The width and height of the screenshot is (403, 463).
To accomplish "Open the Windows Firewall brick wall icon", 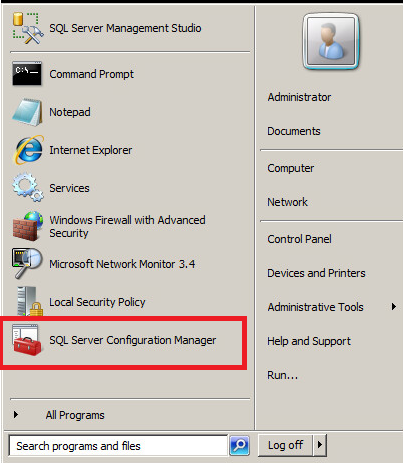I will (28, 226).
